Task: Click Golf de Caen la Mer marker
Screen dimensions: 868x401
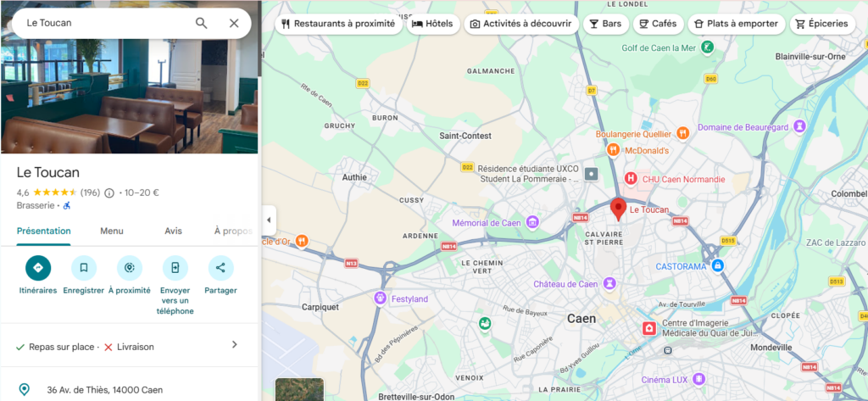Action: (706, 48)
